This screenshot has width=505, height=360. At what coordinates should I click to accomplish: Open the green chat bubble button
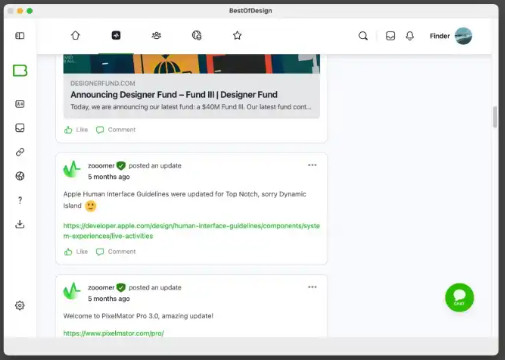459,297
